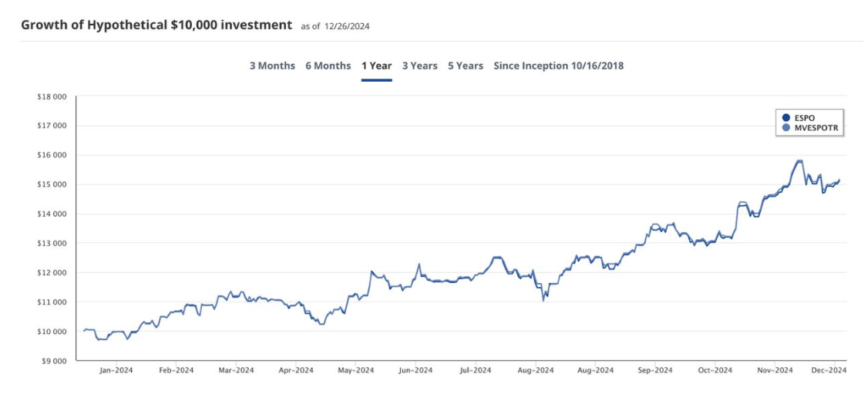This screenshot has width=868, height=398.
Task: Click the $17 000 y-axis label
Action: [x=53, y=126]
